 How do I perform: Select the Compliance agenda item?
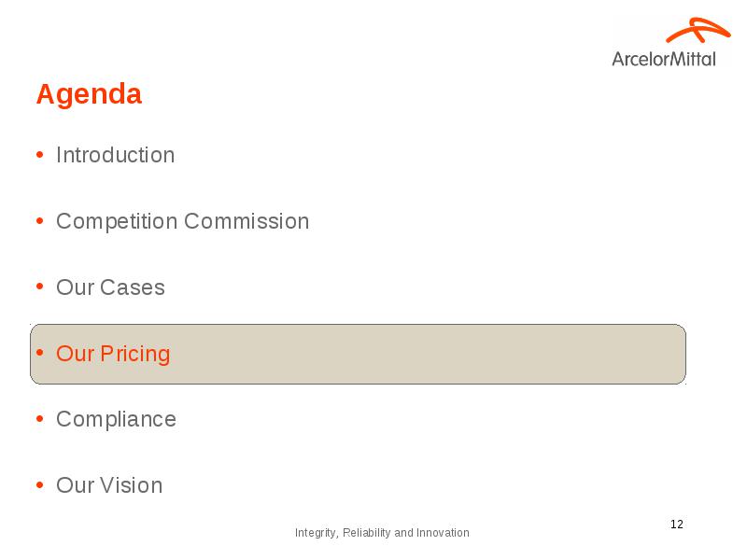tap(116, 419)
